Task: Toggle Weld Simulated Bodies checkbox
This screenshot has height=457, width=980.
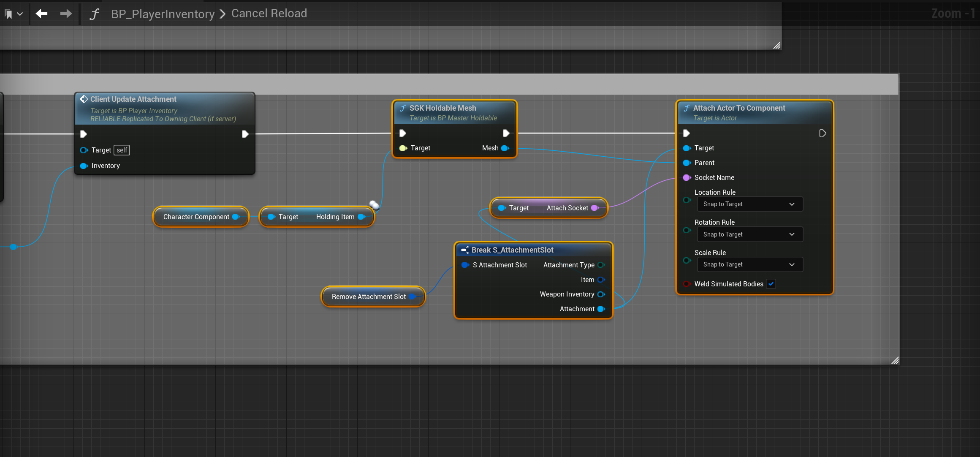Action: click(771, 284)
